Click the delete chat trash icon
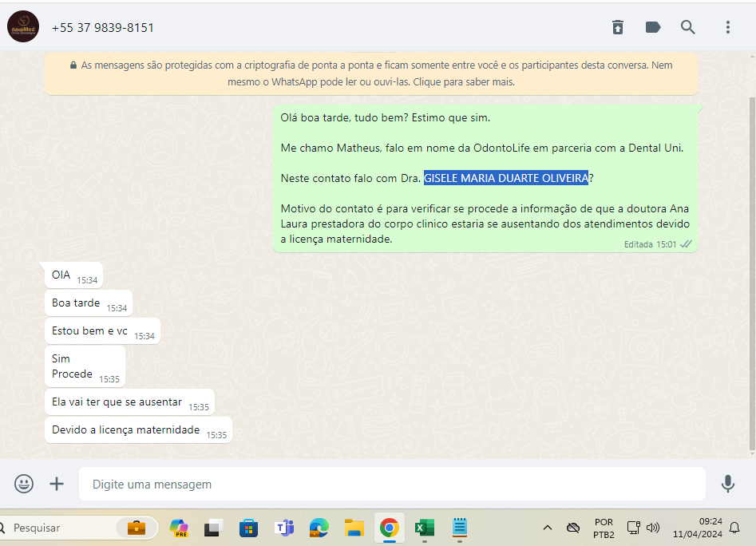This screenshot has height=546, width=756. click(x=618, y=27)
